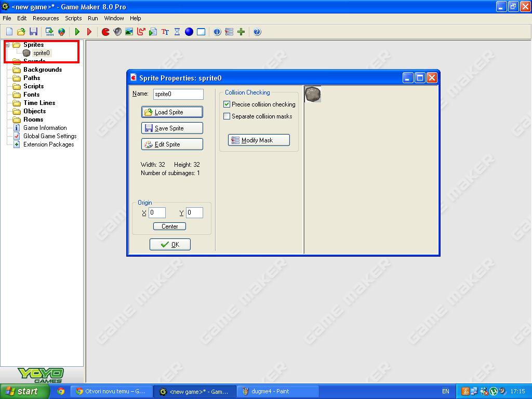
Task: Select the Time Lines folder
Action: click(x=39, y=103)
